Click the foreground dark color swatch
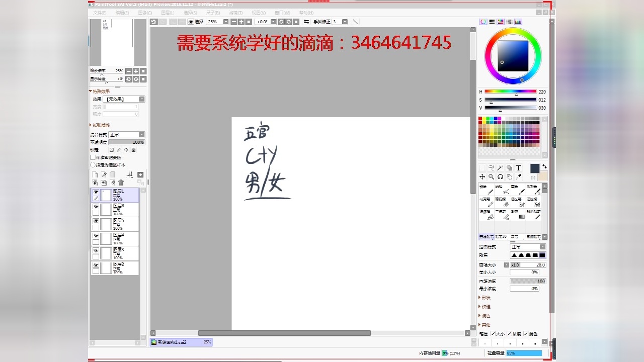 [x=534, y=168]
